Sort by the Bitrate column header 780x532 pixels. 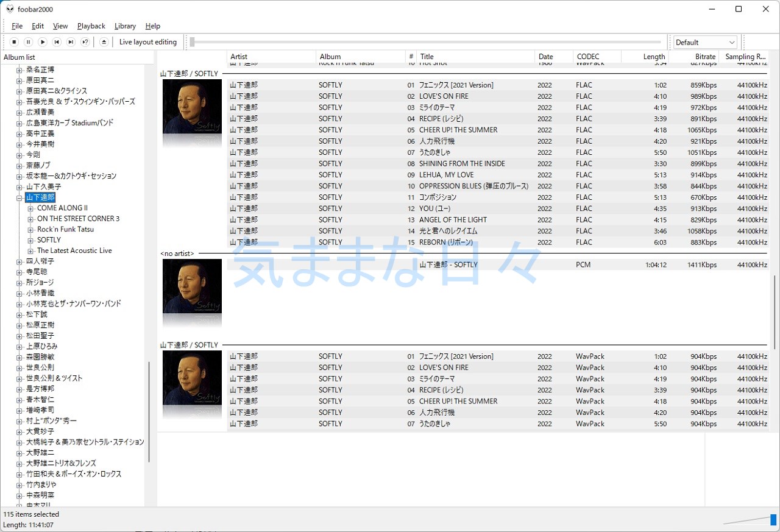tap(693, 57)
